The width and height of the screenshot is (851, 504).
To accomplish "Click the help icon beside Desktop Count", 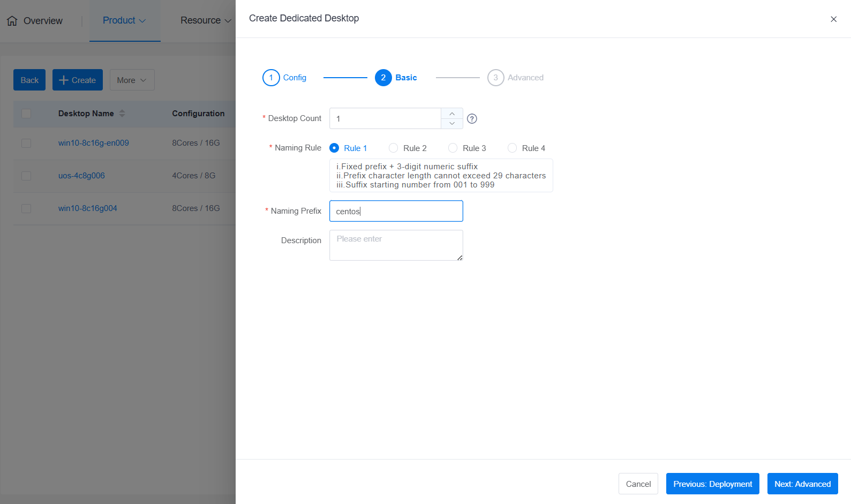I will point(472,119).
